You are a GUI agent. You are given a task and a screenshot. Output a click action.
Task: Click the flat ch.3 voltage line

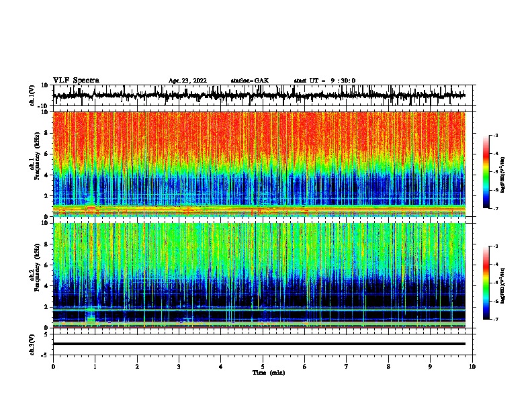259,344
